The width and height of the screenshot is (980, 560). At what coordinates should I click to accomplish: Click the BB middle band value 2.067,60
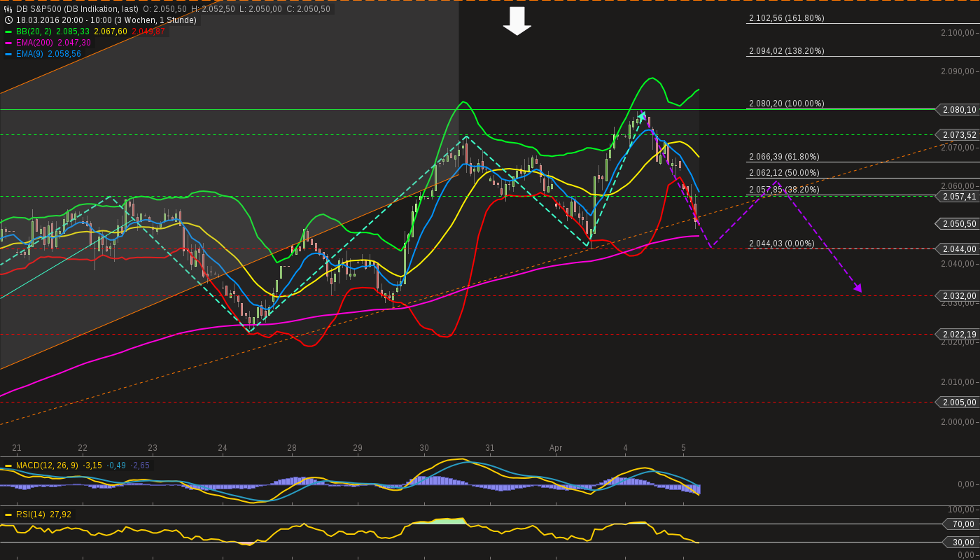click(110, 31)
